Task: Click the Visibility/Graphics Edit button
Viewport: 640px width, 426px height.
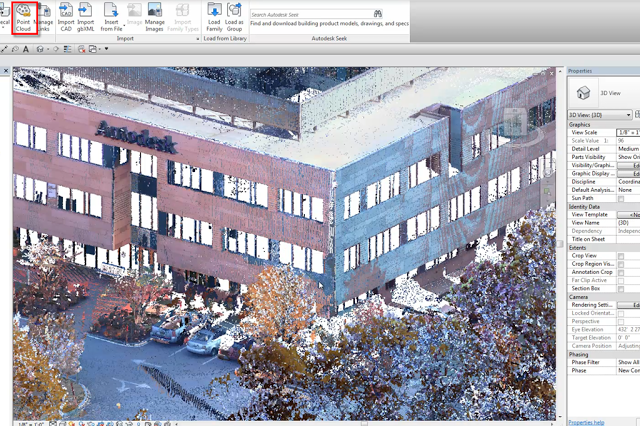Action: pos(629,166)
